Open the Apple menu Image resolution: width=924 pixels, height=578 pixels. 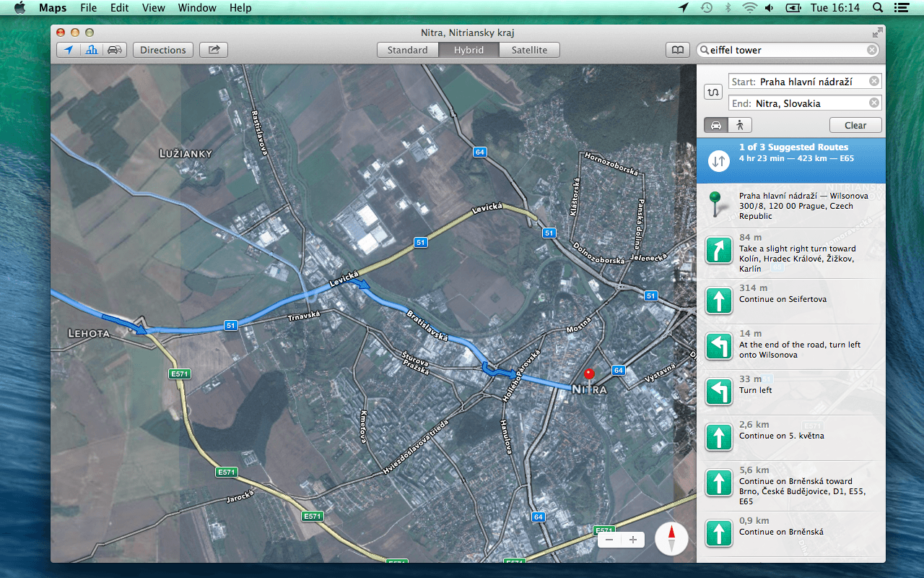[x=19, y=8]
